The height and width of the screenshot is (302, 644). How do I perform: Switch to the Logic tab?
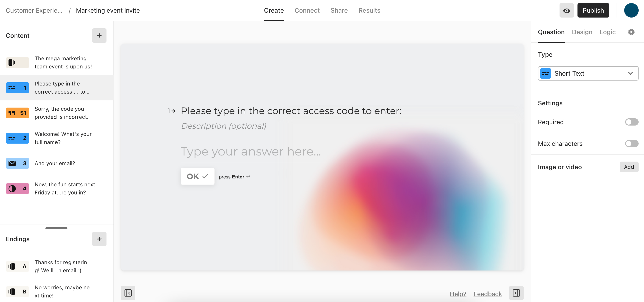[608, 32]
